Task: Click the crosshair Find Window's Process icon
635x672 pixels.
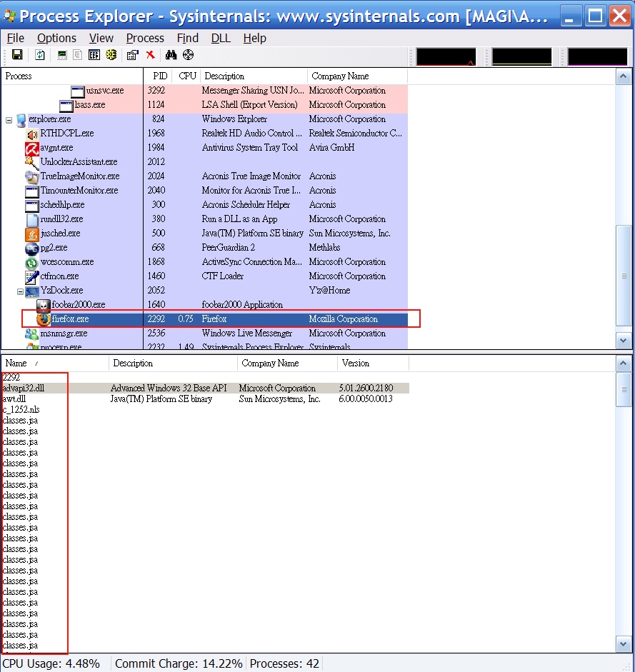Action: coord(189,55)
